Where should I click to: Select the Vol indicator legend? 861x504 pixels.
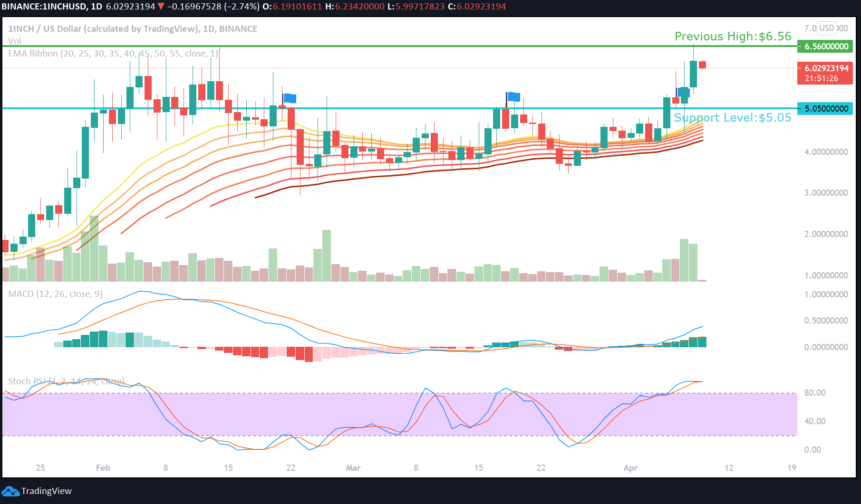click(x=14, y=41)
